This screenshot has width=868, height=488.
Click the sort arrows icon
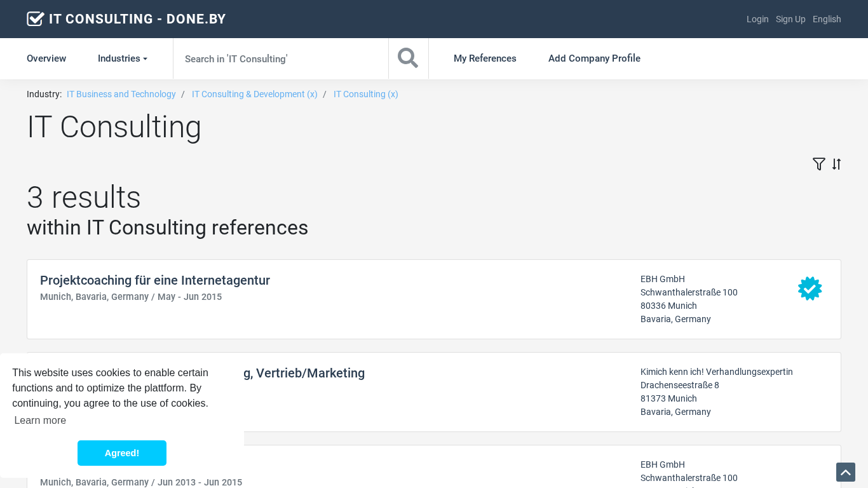[x=836, y=164]
